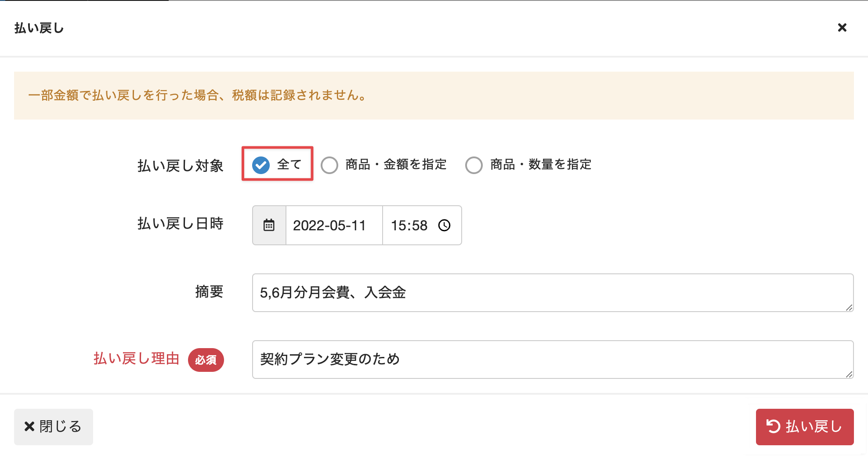Open the time picker showing 15:58
This screenshot has height=458, width=868.
pos(422,225)
